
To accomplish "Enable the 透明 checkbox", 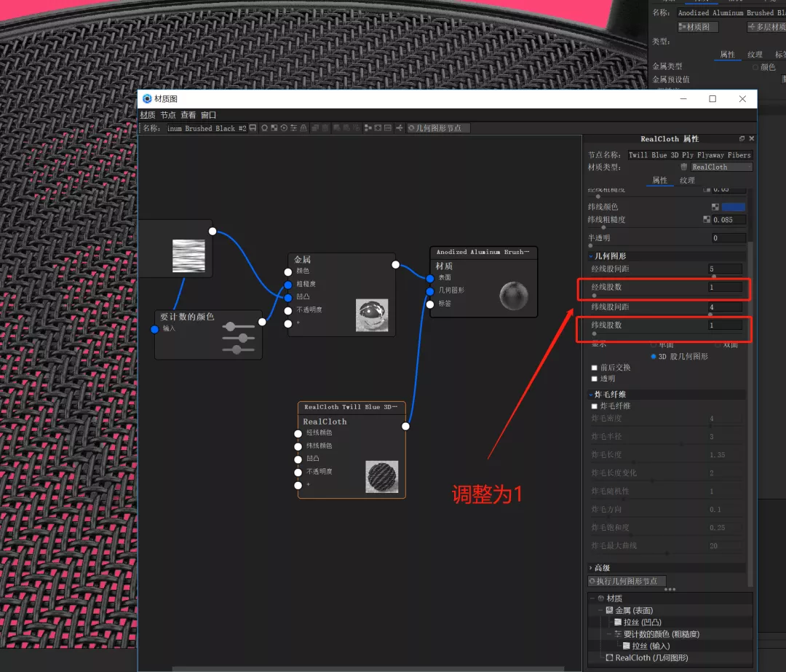I will pyautogui.click(x=595, y=379).
